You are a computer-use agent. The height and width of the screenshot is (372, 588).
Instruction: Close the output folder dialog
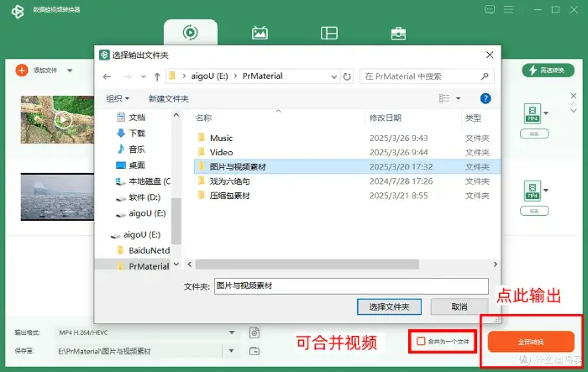pos(489,55)
